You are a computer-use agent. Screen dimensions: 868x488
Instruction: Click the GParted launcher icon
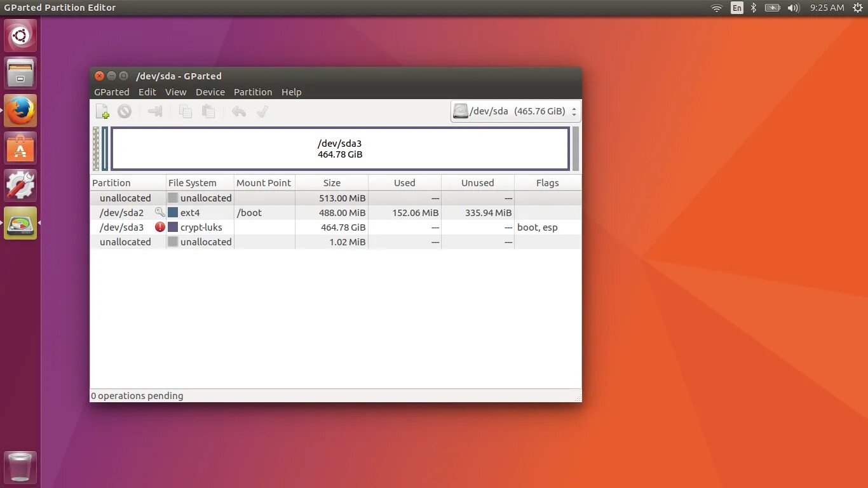(x=20, y=223)
